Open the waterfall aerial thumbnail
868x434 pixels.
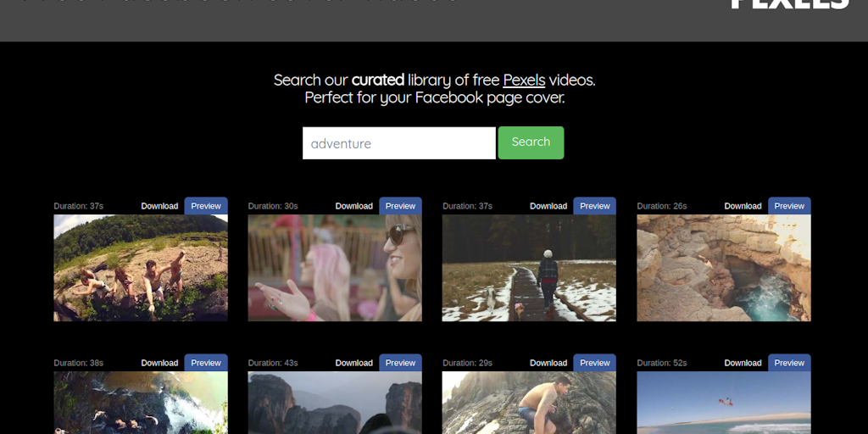coord(141,403)
